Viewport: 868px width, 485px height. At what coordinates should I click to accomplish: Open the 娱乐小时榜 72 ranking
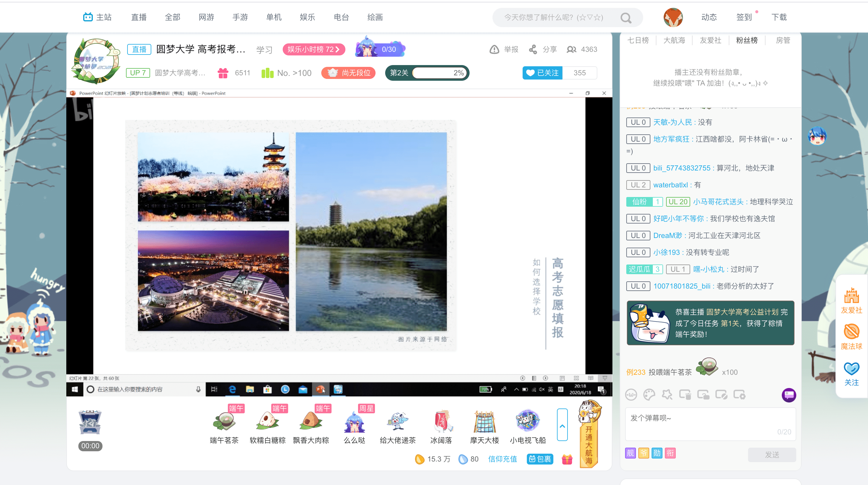tap(314, 49)
